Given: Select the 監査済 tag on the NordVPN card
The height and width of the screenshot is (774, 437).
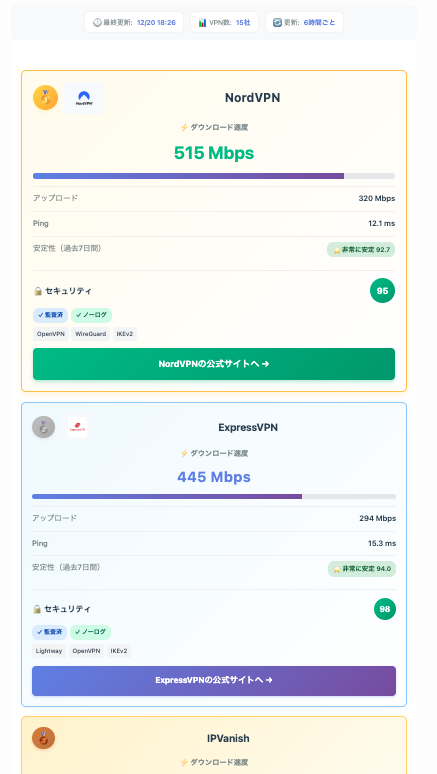Looking at the screenshot, I should pyautogui.click(x=50, y=315).
